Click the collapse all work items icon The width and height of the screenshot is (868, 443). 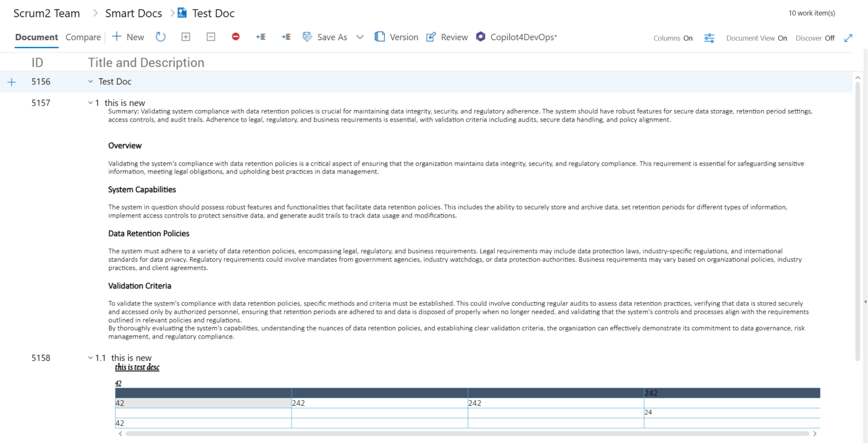211,36
